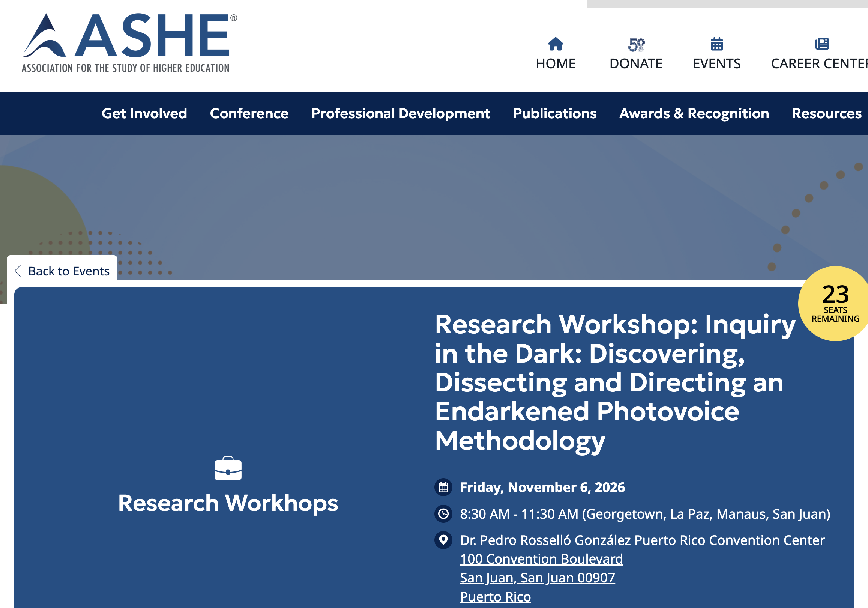Click the 50th anniversary Donate icon
This screenshot has width=868, height=608.
636,45
